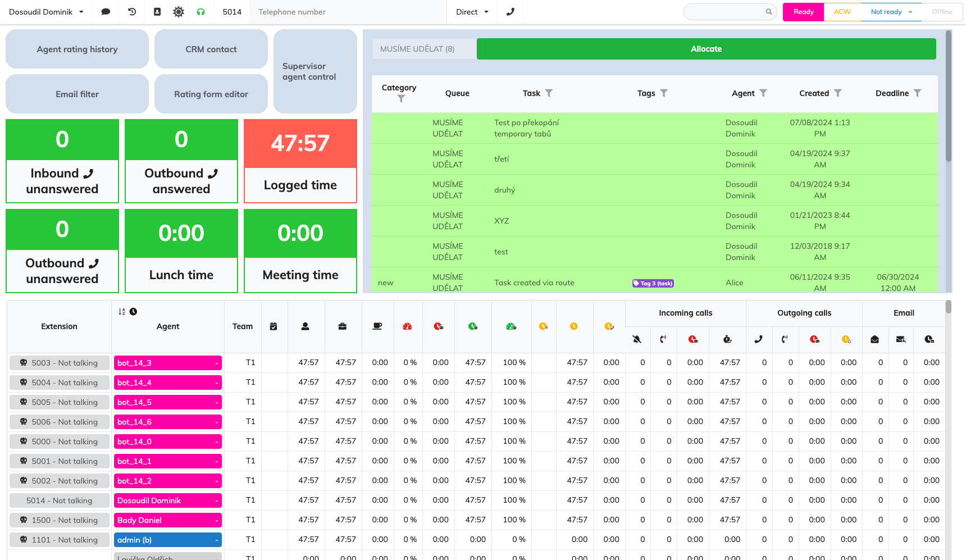Screen dimensions: 966x560
Task: Click the handset icon under Outgoing calls
Action: 758,339
